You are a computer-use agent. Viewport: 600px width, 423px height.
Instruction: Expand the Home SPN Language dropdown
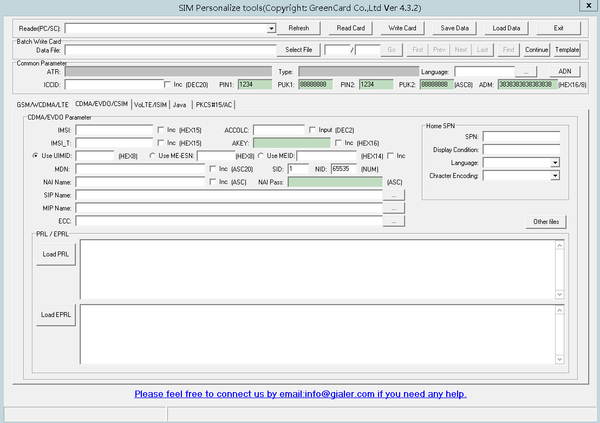[x=555, y=162]
